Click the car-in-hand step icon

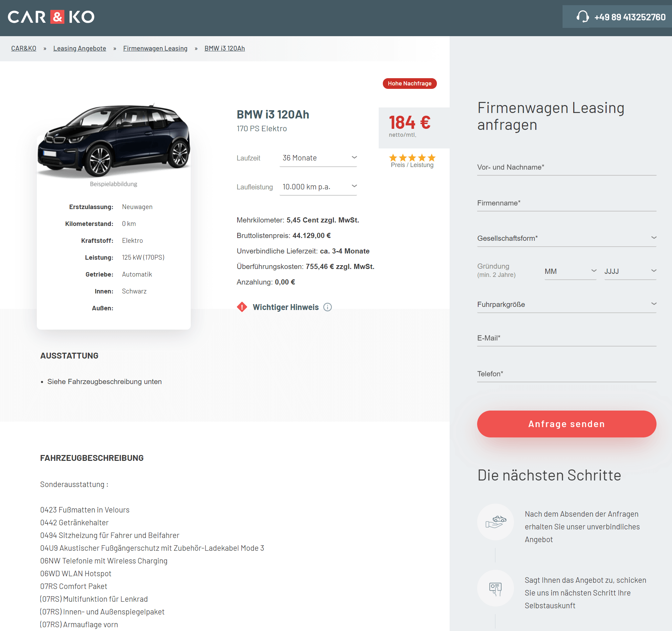pyautogui.click(x=495, y=522)
